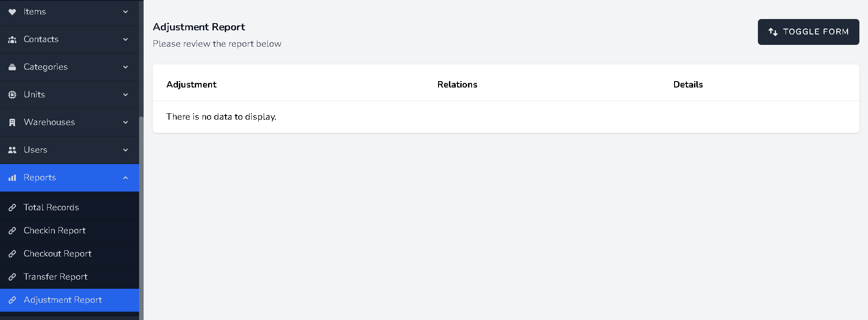This screenshot has width=868, height=320.
Task: Click the link icon beside Total Records
Action: pyautogui.click(x=12, y=207)
